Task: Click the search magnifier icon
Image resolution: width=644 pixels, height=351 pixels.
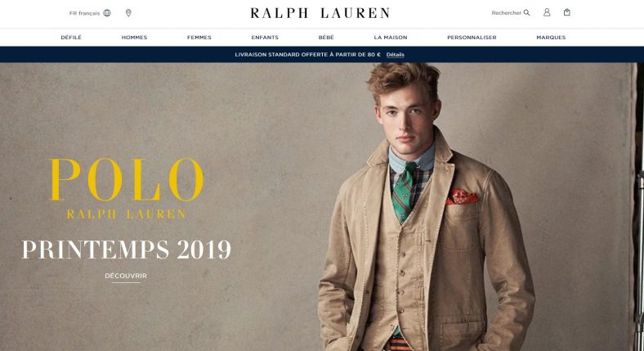Action: (527, 13)
